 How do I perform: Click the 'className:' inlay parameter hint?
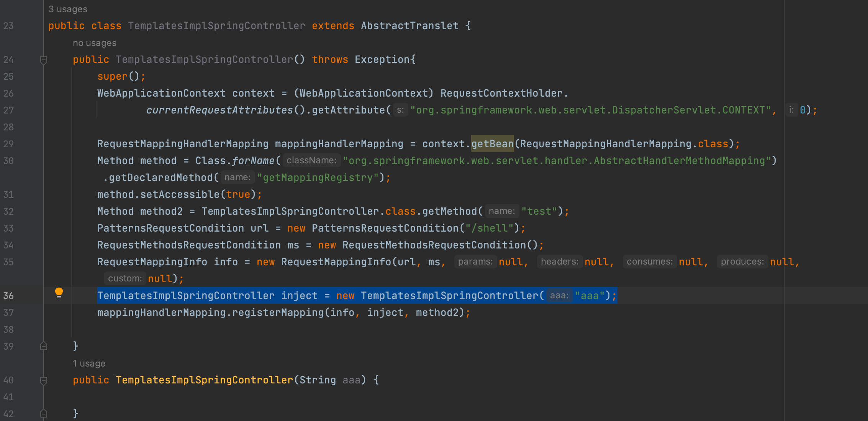click(x=311, y=161)
